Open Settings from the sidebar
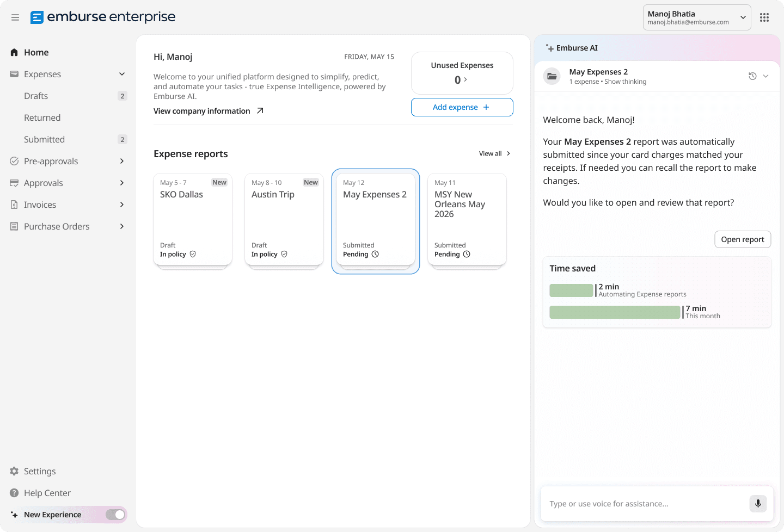The width and height of the screenshot is (784, 532). (68, 471)
